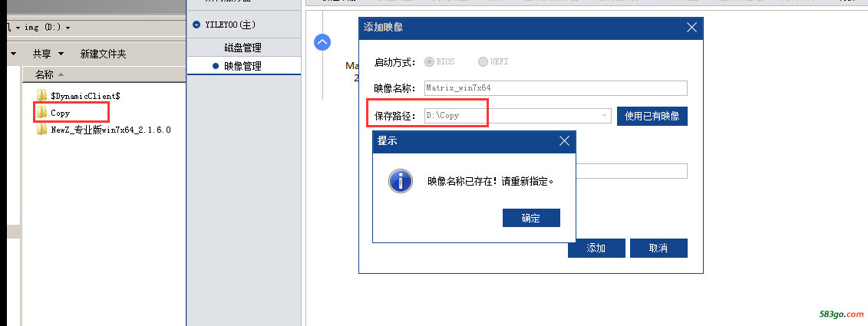Click the 启动方式 label
Screen dimensions: 868x326
click(394, 63)
